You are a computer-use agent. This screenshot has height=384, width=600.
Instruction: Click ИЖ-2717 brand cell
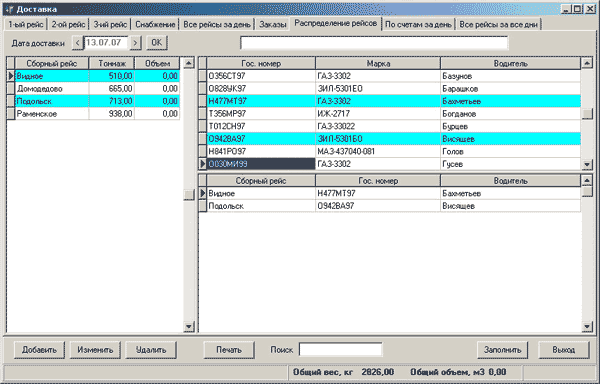coord(378,114)
